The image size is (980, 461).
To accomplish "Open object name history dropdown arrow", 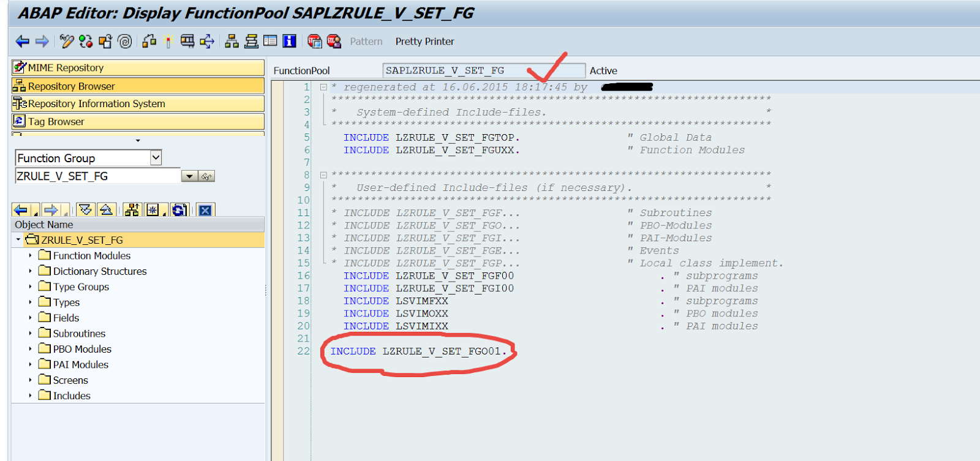I will coord(189,176).
